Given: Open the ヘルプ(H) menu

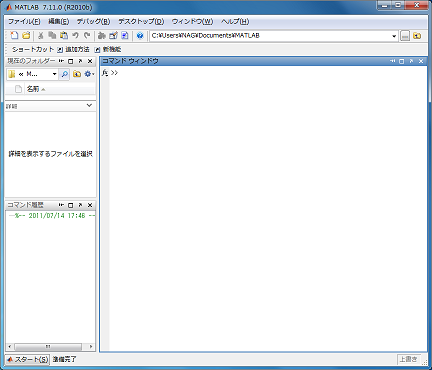Looking at the screenshot, I should click(235, 21).
